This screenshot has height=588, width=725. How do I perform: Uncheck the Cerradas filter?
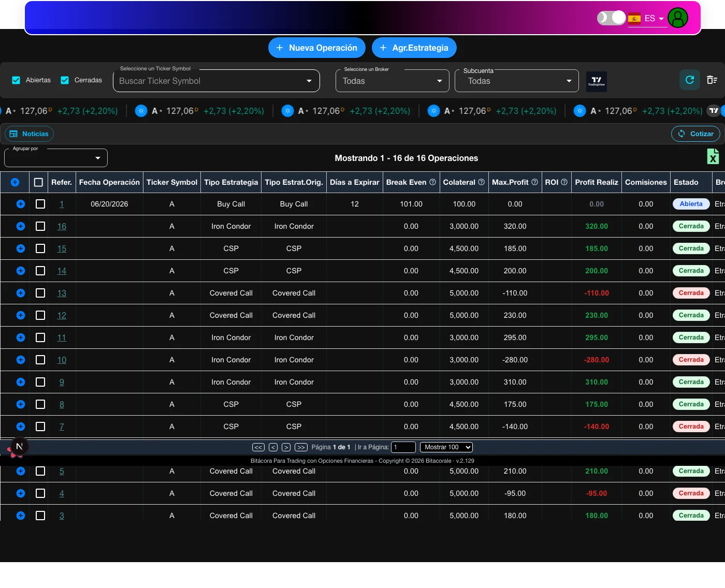click(x=65, y=80)
